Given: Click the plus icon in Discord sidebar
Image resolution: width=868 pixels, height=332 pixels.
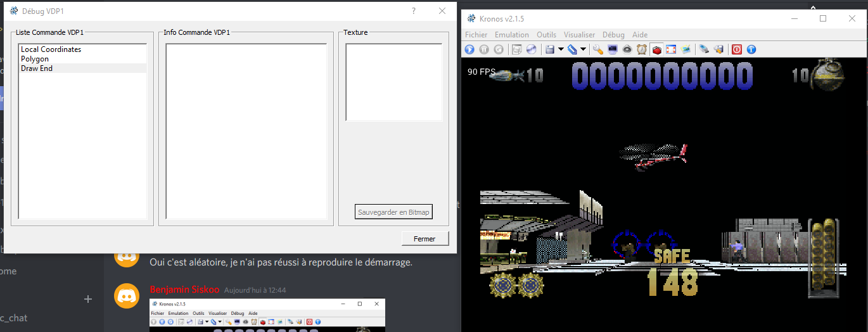Looking at the screenshot, I should 88,299.
